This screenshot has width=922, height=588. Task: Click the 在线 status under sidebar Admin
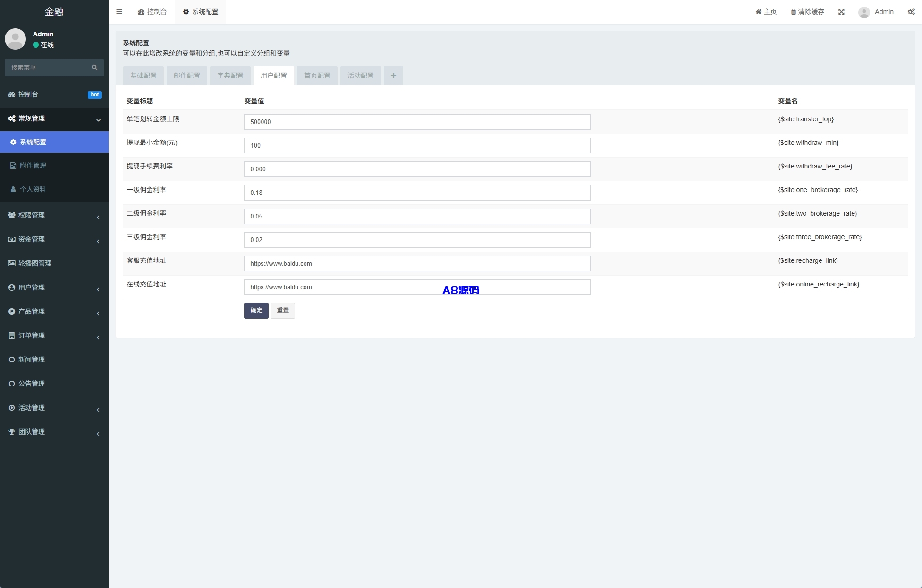(x=43, y=45)
